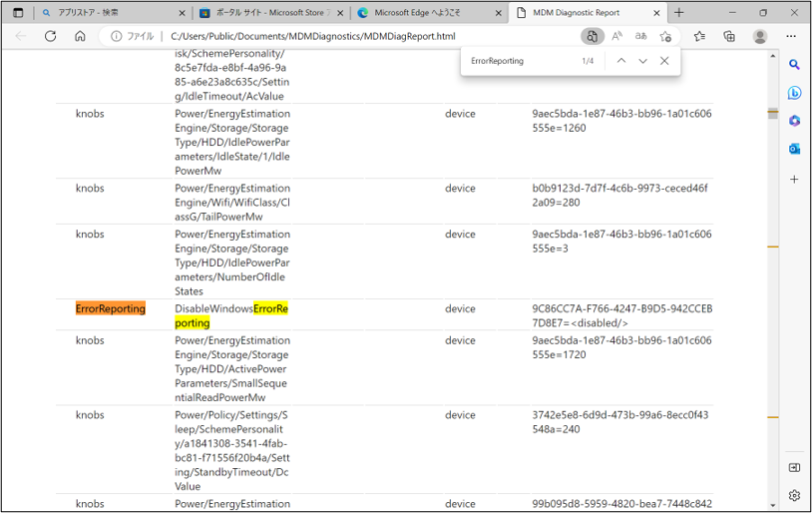The height and width of the screenshot is (513, 812).
Task: Close the アプリストア - 検索 tab
Action: [182, 13]
